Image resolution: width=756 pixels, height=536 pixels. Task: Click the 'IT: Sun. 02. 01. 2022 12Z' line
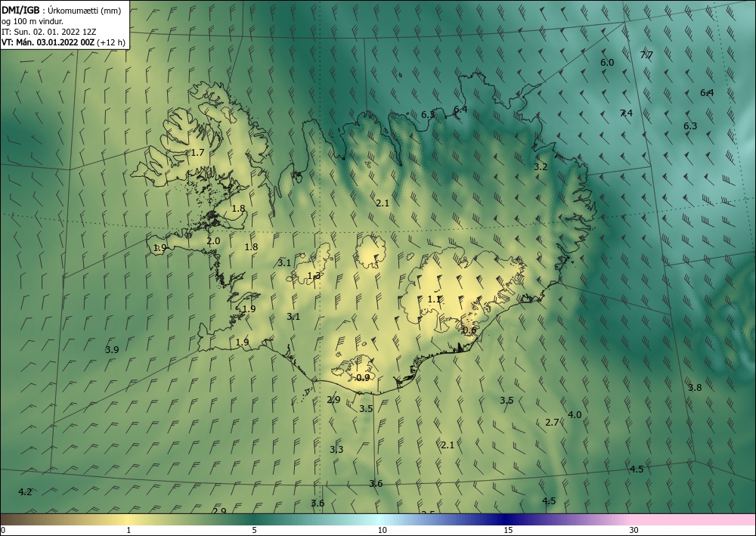pyautogui.click(x=48, y=32)
